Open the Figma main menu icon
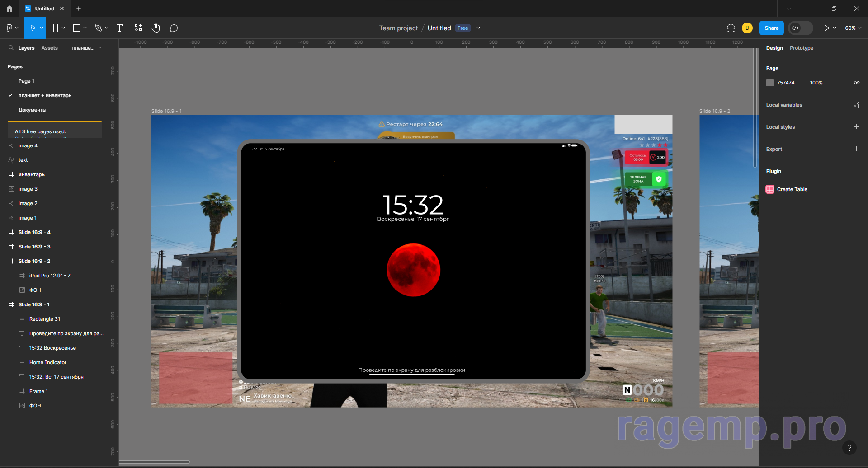Image resolution: width=868 pixels, height=468 pixels. click(9, 28)
